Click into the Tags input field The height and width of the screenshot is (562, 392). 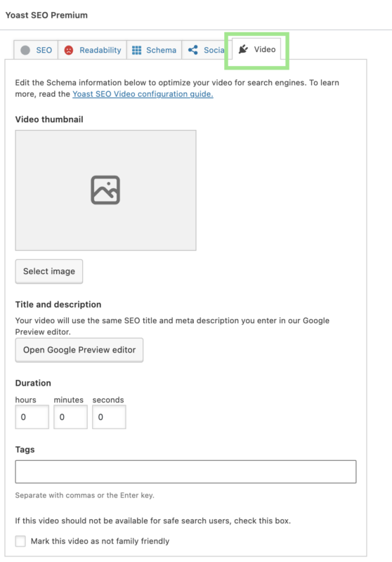[185, 471]
